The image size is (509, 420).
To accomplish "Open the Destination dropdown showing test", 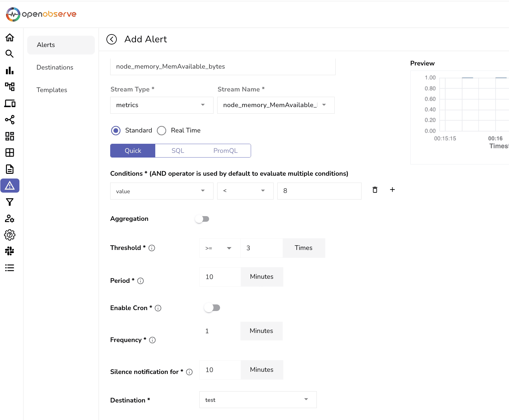I will click(x=258, y=400).
